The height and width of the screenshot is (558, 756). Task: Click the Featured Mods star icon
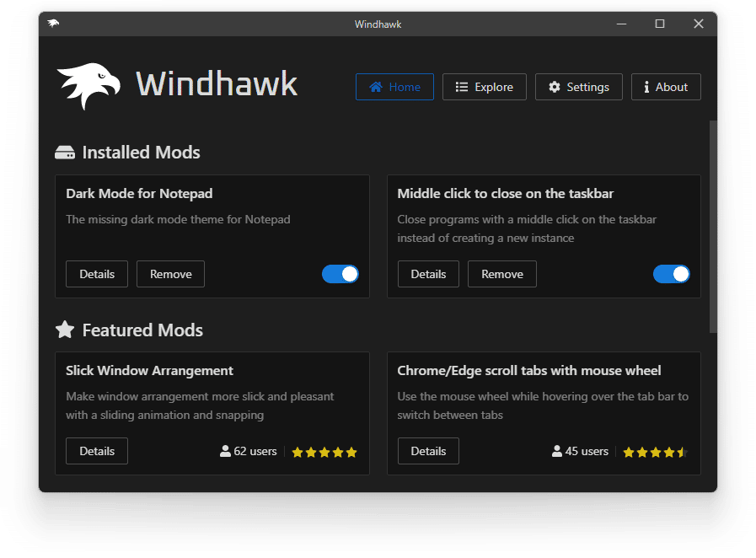tap(65, 330)
